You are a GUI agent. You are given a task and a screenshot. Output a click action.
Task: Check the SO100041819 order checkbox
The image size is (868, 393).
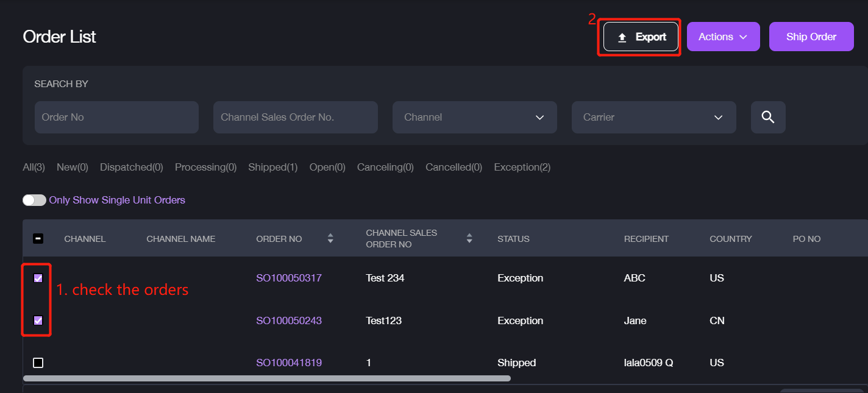coord(38,363)
